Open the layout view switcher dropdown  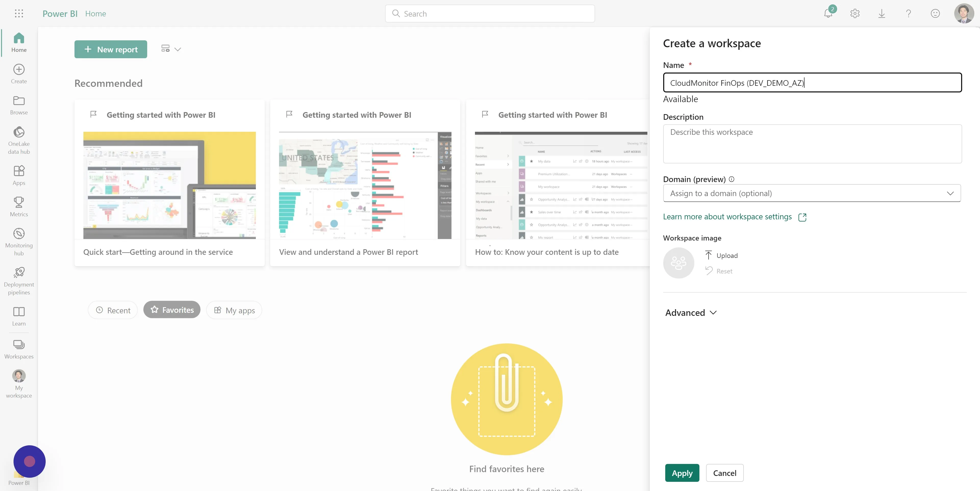[171, 49]
